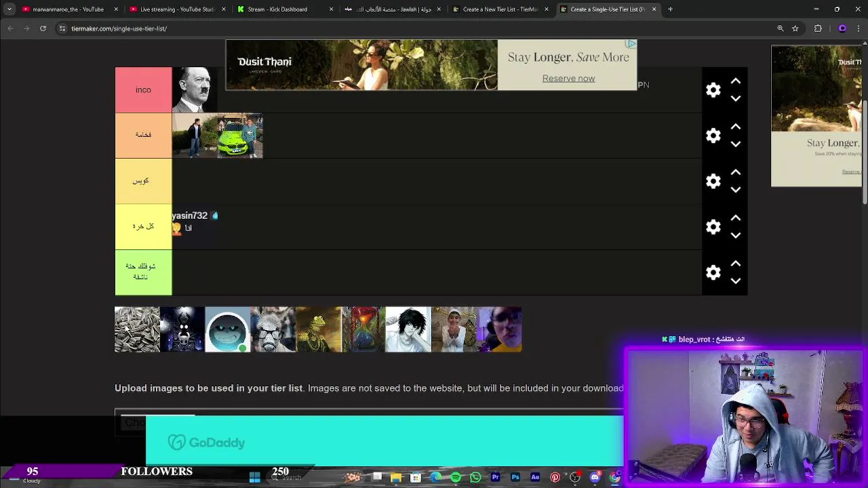Click the AdChoices icon on the Dusit Thani ad
This screenshot has height=488, width=868.
click(x=631, y=44)
